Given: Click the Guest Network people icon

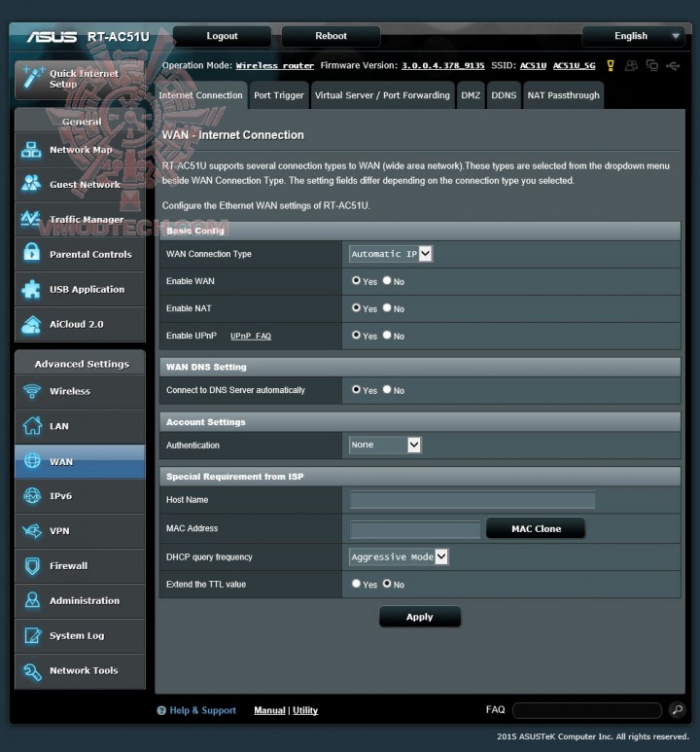Looking at the screenshot, I should [x=31, y=184].
